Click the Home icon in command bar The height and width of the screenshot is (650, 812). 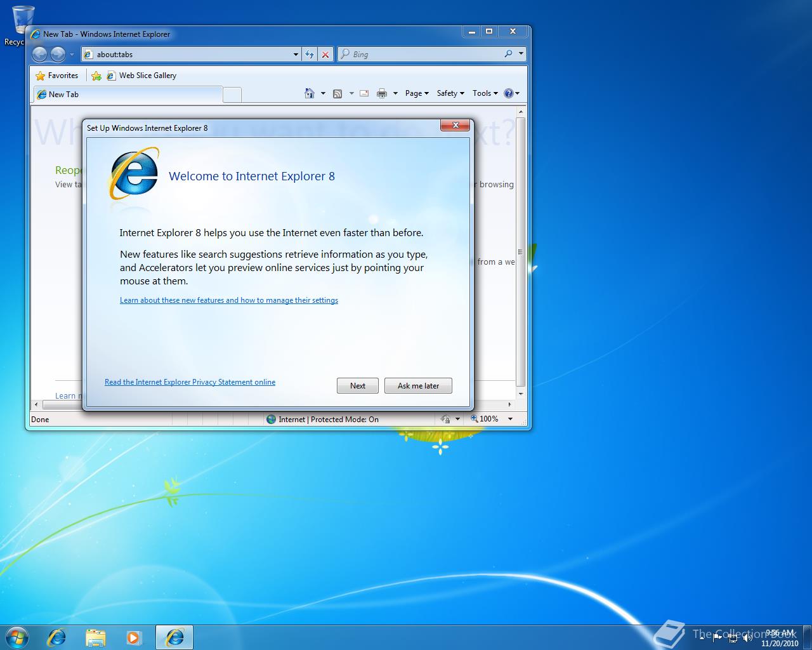tap(310, 93)
